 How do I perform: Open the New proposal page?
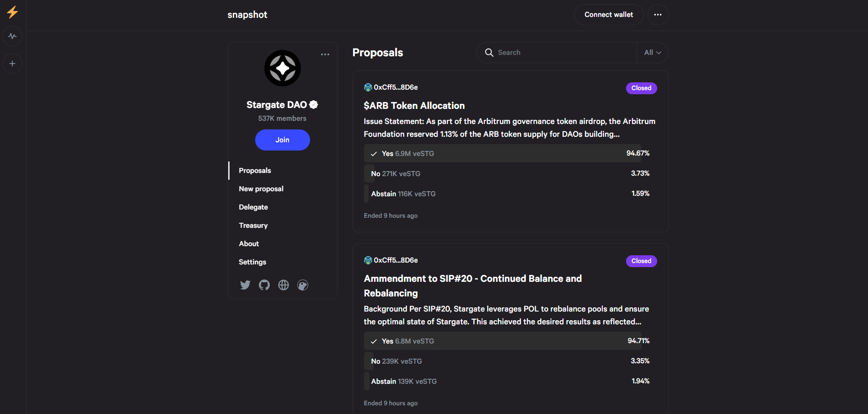(x=261, y=188)
